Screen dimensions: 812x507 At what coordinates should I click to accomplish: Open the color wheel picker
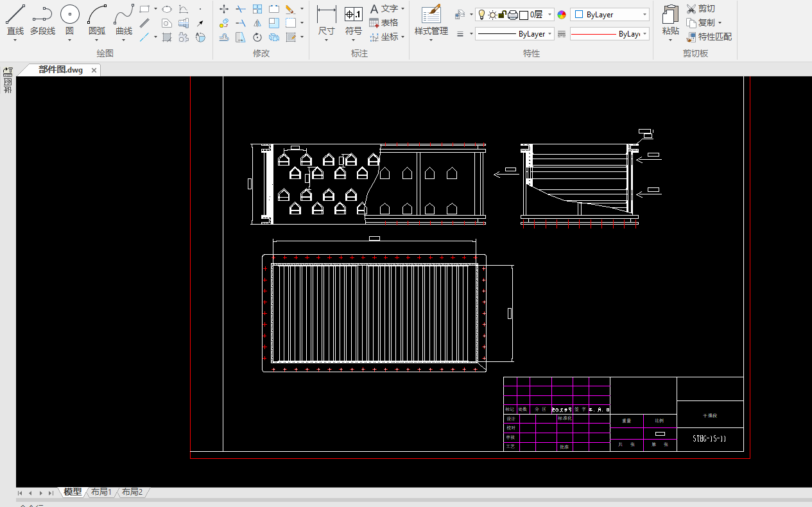pos(562,15)
